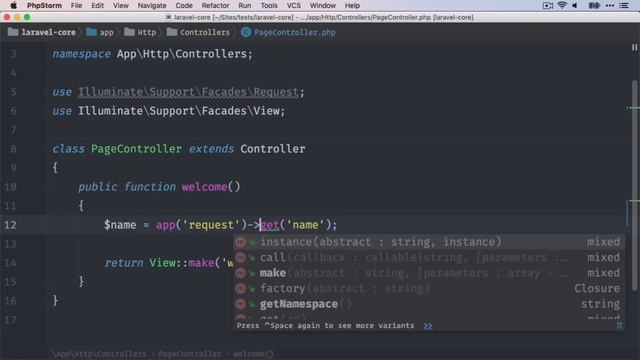
Task: Click the method icon beside make suggestion
Action: [240, 273]
